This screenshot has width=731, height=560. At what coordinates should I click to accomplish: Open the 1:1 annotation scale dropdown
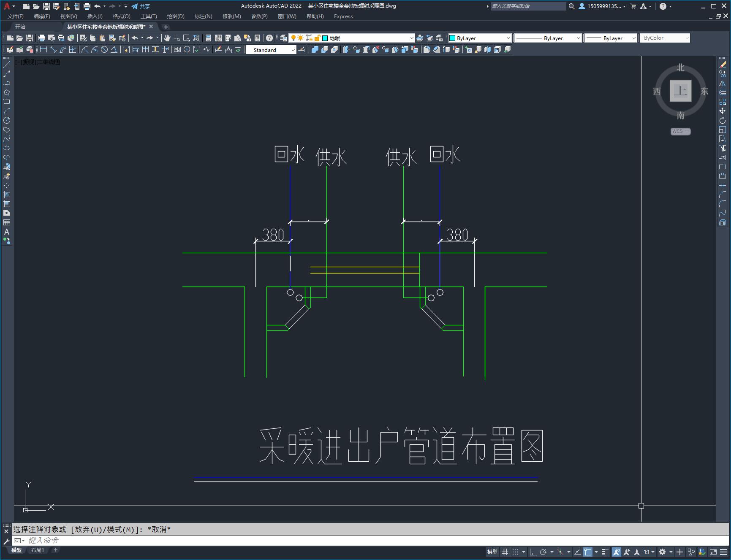tap(649, 552)
